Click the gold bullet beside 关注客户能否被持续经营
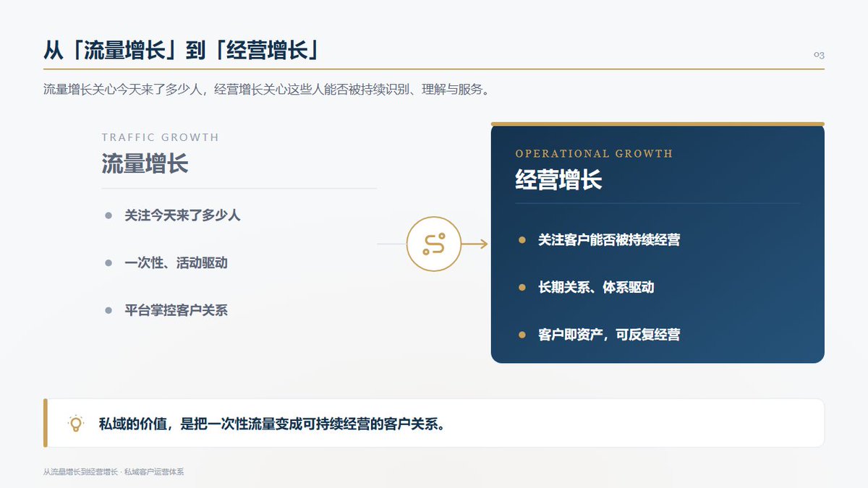The height and width of the screenshot is (488, 868). (522, 240)
